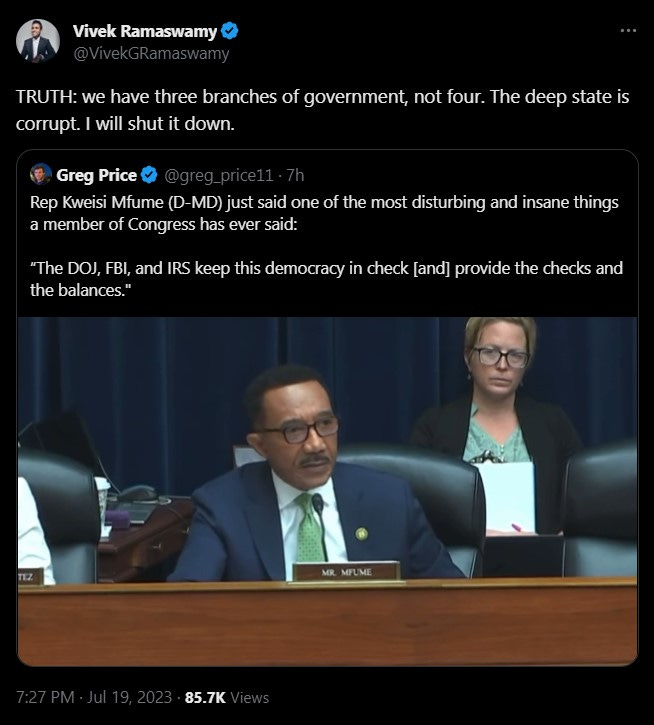
Task: Click the main tweet text about deep state
Action: point(322,110)
